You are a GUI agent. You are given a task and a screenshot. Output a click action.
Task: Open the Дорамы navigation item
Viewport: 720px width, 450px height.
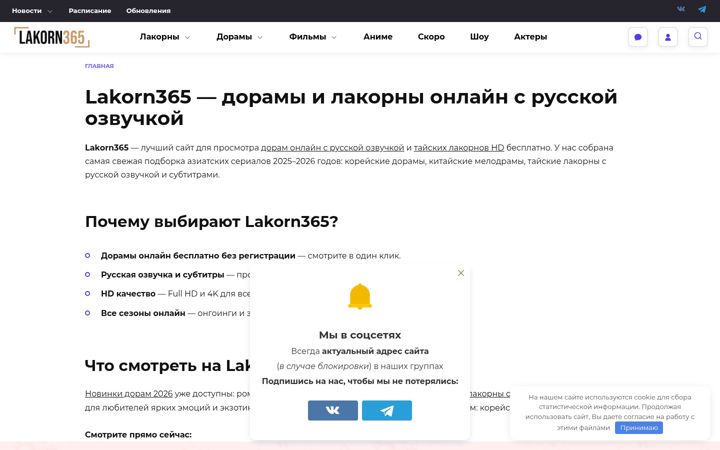234,37
